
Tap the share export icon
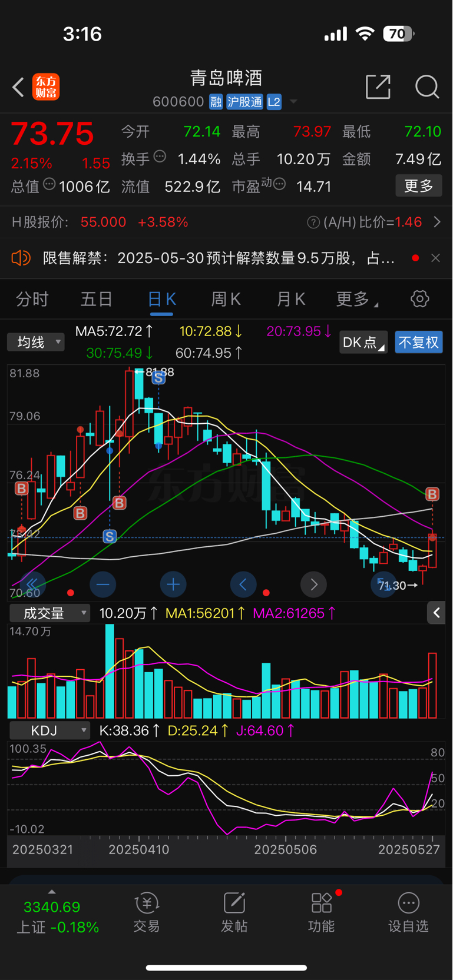coord(378,87)
